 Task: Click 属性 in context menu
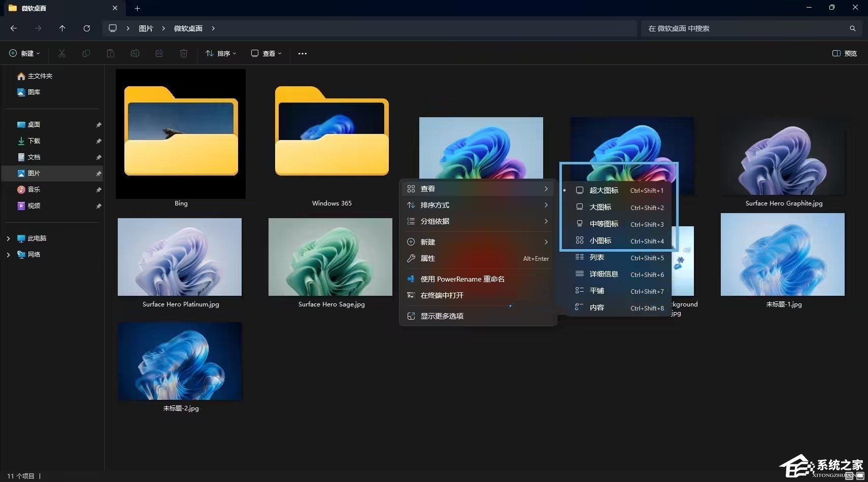478,258
